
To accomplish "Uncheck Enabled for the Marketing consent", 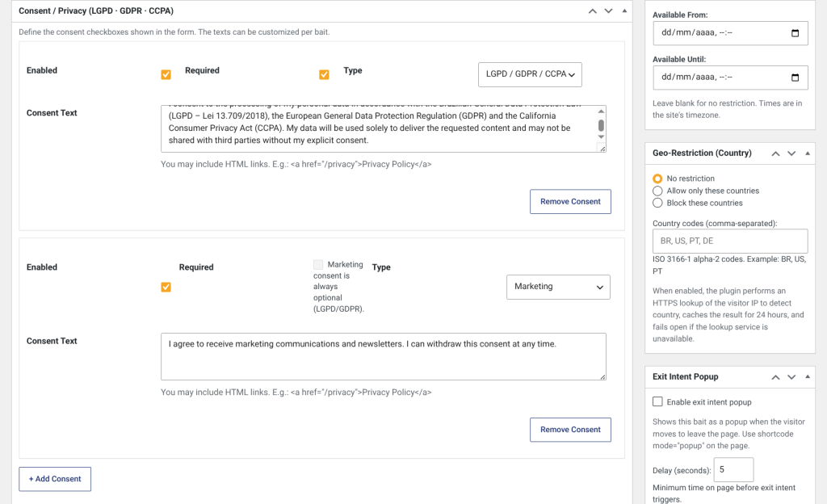I will 166,288.
